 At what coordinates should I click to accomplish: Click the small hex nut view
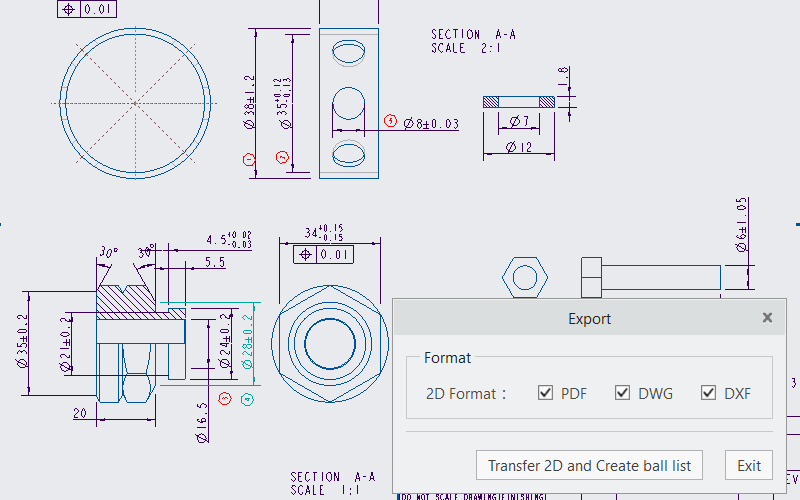(x=524, y=275)
